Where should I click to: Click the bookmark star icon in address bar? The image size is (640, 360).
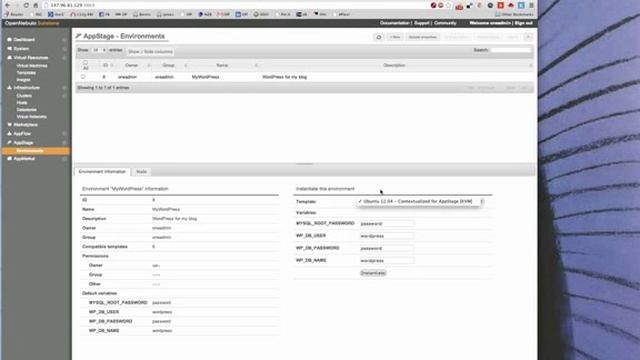point(449,5)
